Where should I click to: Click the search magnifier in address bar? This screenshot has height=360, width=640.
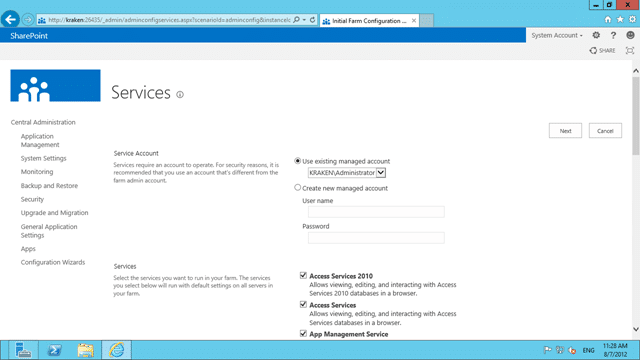(x=297, y=20)
